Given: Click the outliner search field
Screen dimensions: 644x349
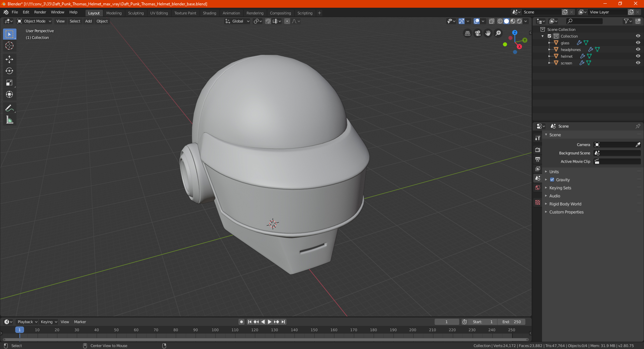Looking at the screenshot, I should (x=584, y=21).
